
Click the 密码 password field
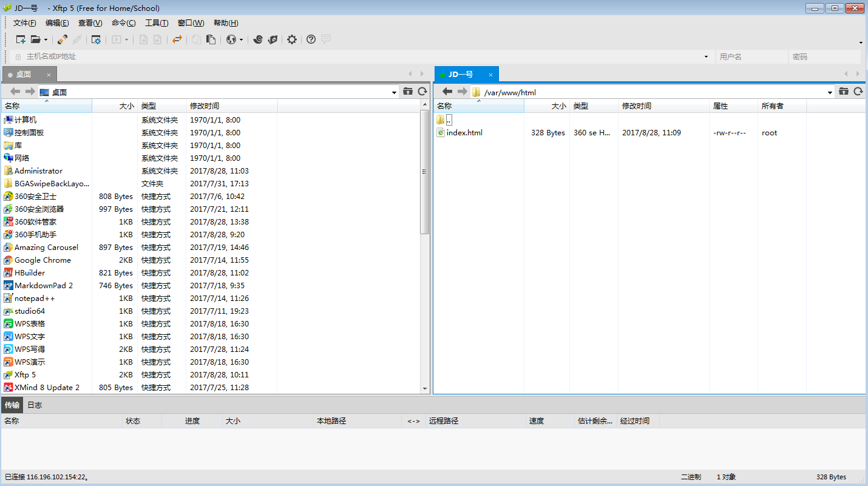(824, 56)
